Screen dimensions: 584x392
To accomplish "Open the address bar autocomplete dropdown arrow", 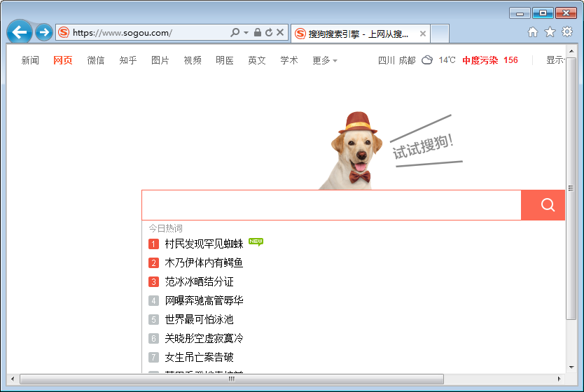I will pyautogui.click(x=246, y=33).
